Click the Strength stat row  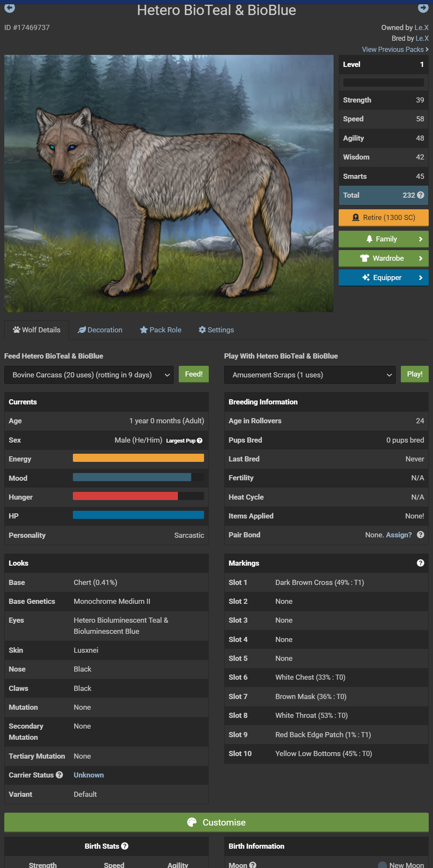click(x=384, y=100)
